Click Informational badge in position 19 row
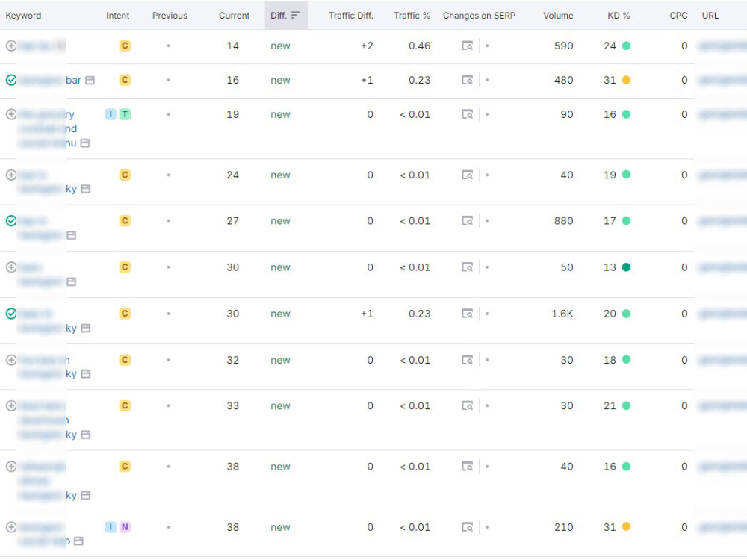The height and width of the screenshot is (560, 747). pos(111,114)
